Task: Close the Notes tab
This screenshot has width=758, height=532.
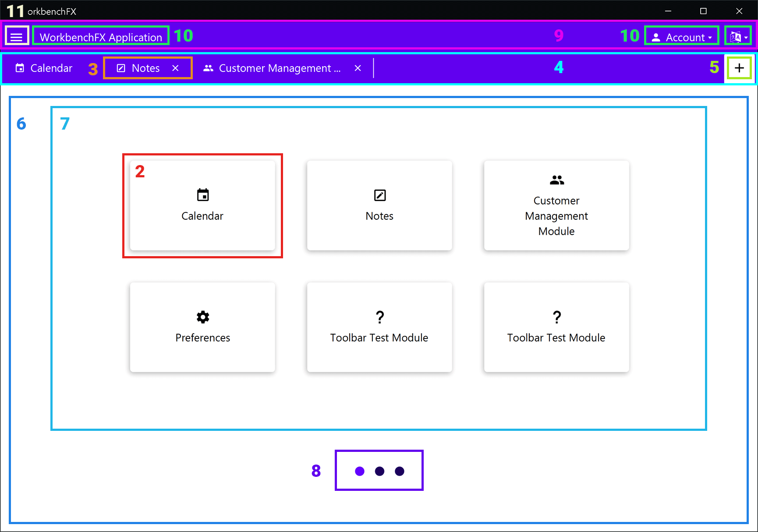Action: tap(175, 68)
